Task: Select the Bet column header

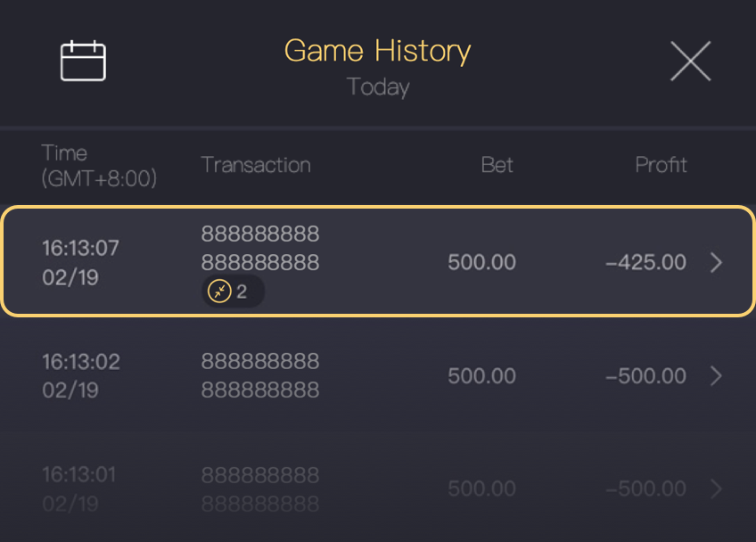Action: point(497,165)
